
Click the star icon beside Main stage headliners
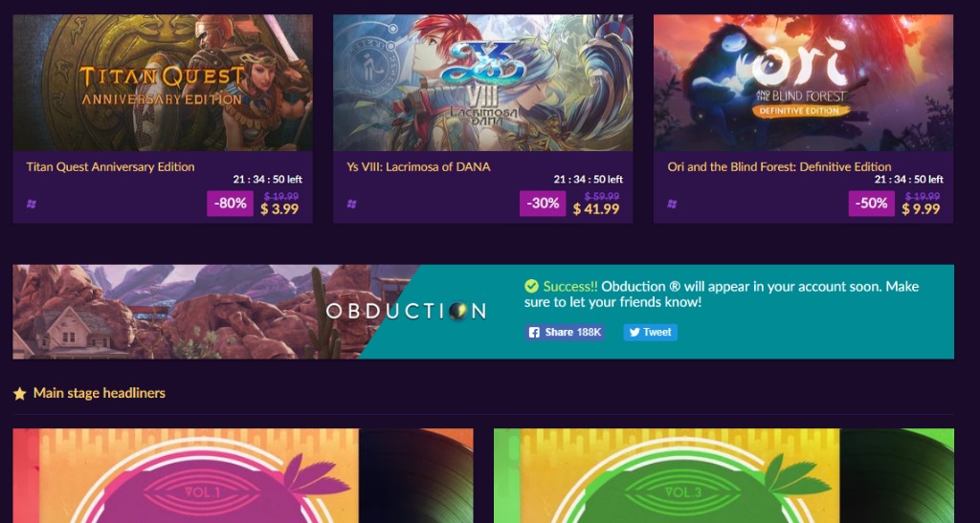(20, 394)
